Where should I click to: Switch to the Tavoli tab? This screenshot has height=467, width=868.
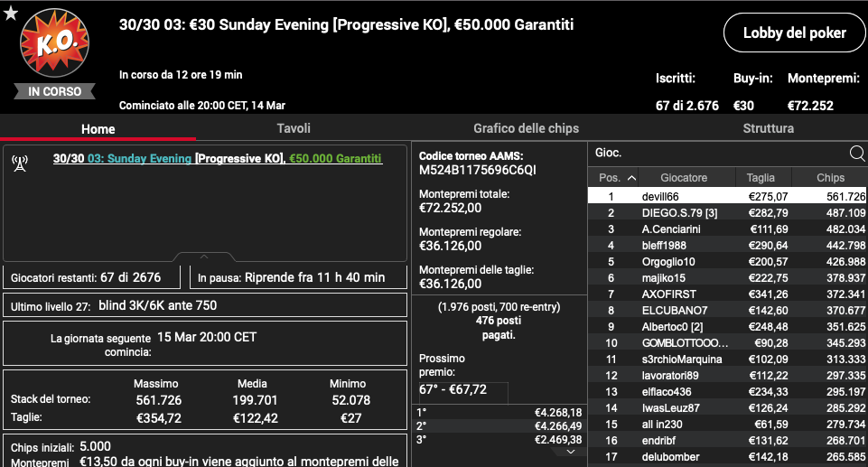(x=294, y=128)
